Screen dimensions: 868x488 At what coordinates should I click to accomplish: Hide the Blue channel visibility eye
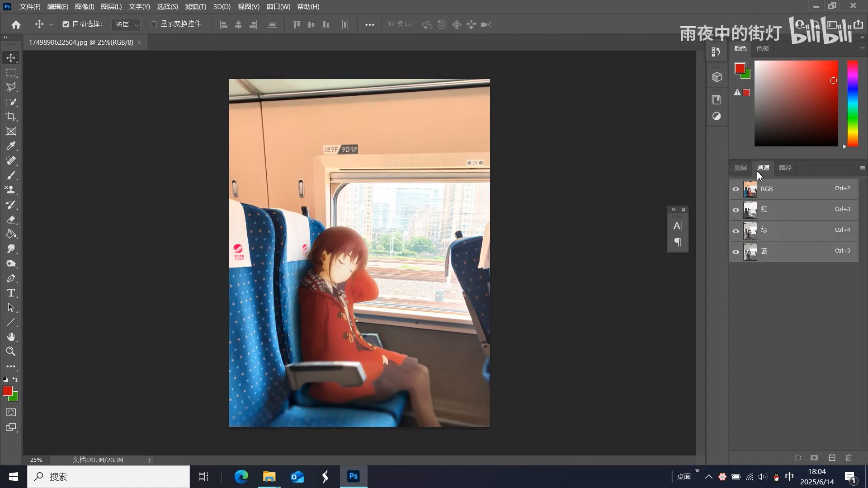736,252
